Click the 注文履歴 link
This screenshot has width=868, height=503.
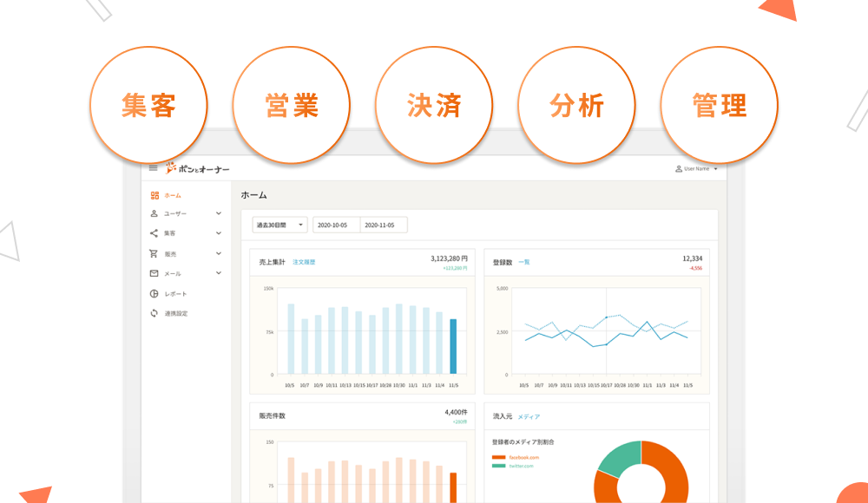point(304,261)
